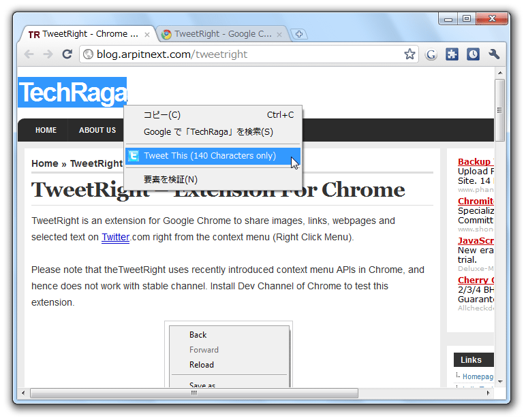Open the clock extension icon in toolbar
Image resolution: width=526 pixels, height=420 pixels.
(x=473, y=54)
